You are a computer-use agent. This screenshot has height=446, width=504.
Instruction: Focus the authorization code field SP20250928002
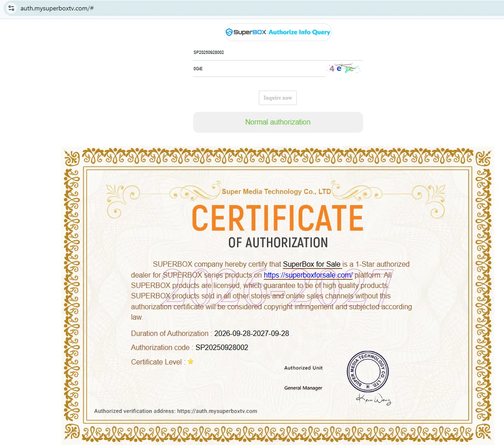click(278, 53)
